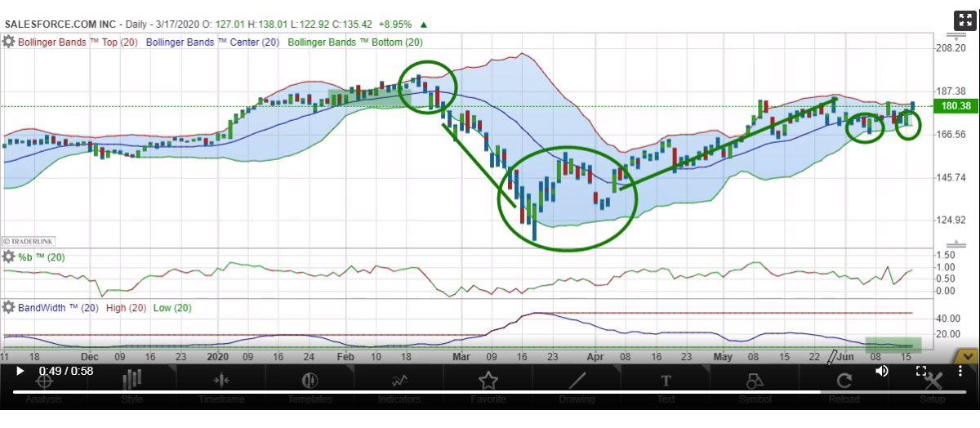Select the Text tool
The image size is (980, 428).
click(x=666, y=386)
